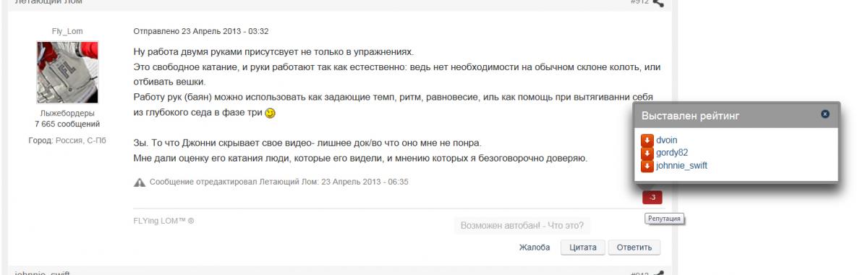Click the warning triangle icon by edit notice
This screenshot has height=275, width=868.
(140, 182)
